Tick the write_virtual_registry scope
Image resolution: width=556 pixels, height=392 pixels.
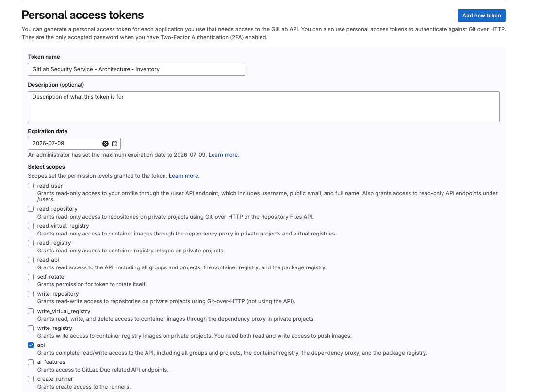pos(31,312)
